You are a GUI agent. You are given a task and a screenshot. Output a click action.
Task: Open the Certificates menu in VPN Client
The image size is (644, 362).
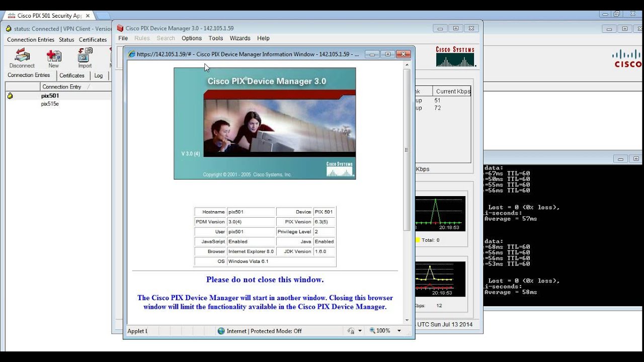click(x=93, y=40)
